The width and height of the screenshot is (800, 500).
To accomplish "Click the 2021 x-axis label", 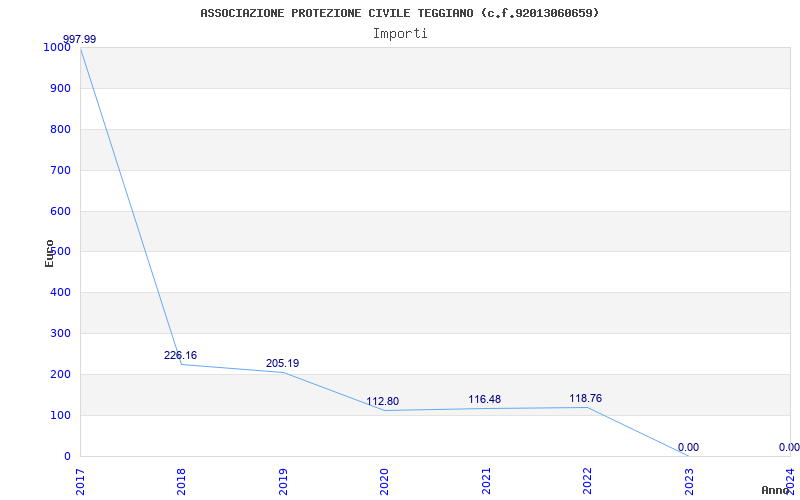I will coord(486,482).
